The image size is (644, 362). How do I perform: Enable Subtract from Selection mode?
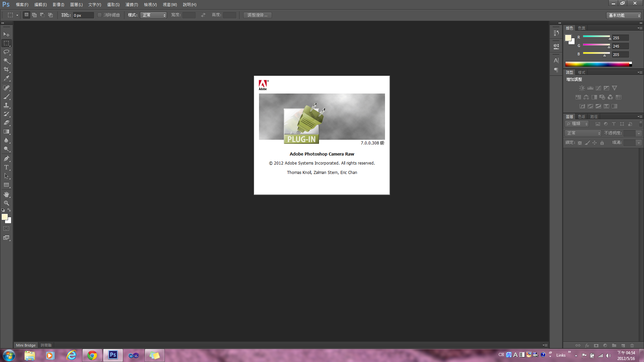[42, 15]
